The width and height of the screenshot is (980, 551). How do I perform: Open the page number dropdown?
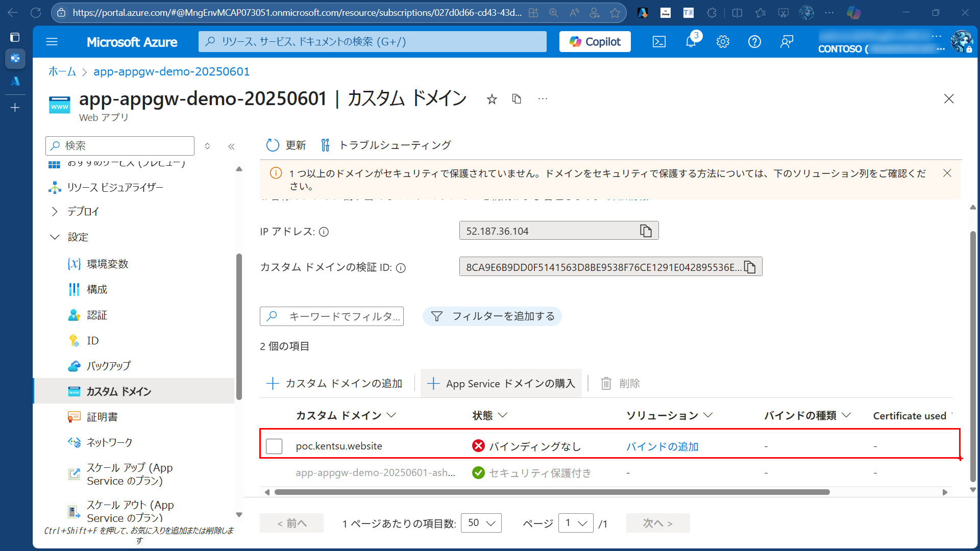pos(576,523)
